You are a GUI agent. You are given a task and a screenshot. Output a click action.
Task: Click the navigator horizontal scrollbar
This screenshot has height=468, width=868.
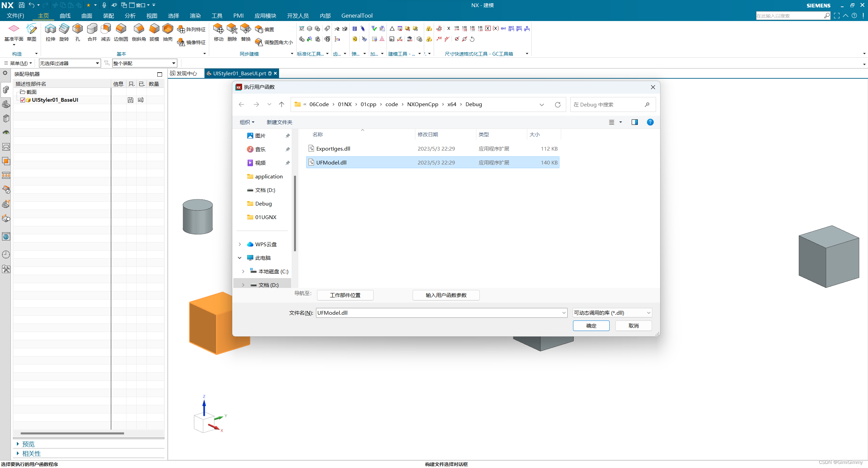click(x=72, y=433)
